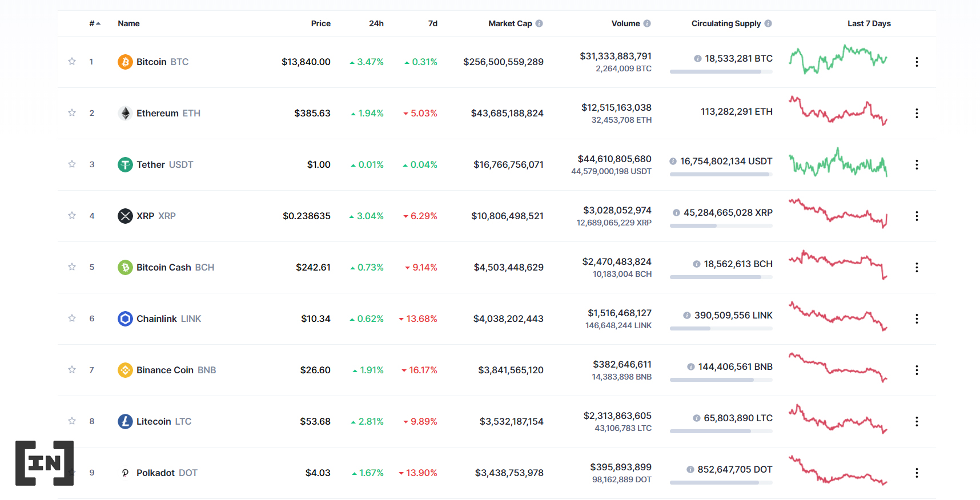Image resolution: width=980 pixels, height=500 pixels.
Task: Click info icon beside 144,406,561 BNB supply
Action: point(691,367)
